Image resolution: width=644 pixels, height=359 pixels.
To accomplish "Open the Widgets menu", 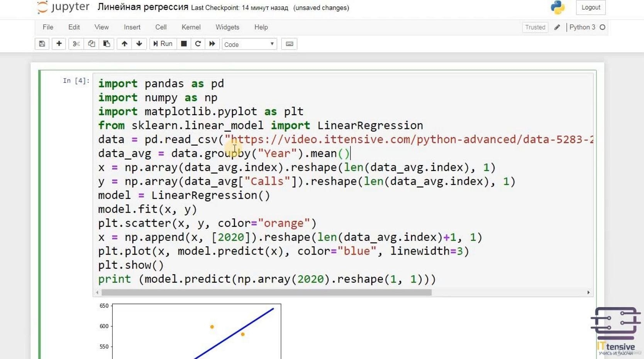I will click(227, 27).
